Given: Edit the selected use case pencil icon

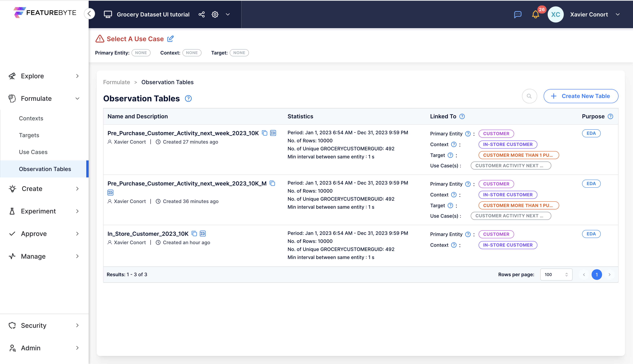Looking at the screenshot, I should pyautogui.click(x=171, y=39).
